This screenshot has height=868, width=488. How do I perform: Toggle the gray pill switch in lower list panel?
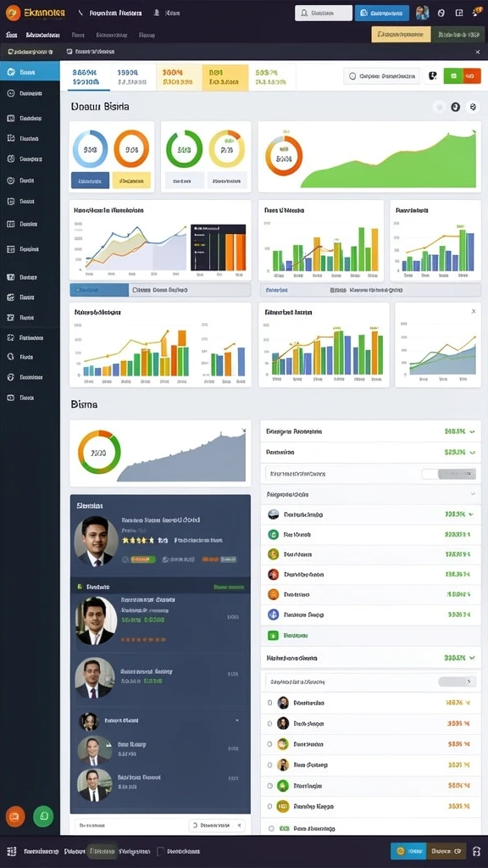[457, 682]
